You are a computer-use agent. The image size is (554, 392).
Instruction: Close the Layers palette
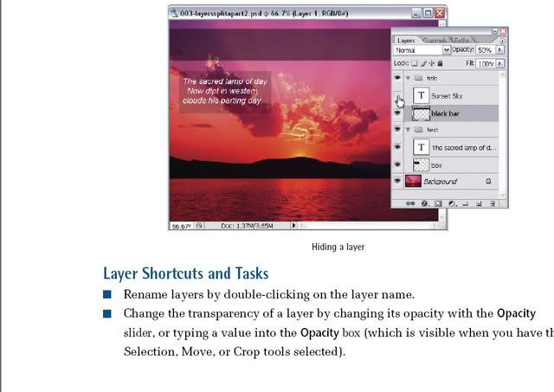[503, 31]
